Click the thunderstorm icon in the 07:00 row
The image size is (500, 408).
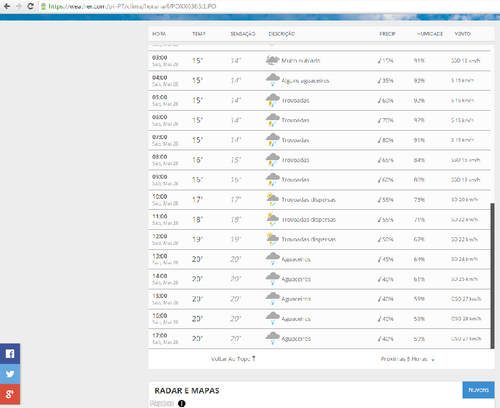272,140
